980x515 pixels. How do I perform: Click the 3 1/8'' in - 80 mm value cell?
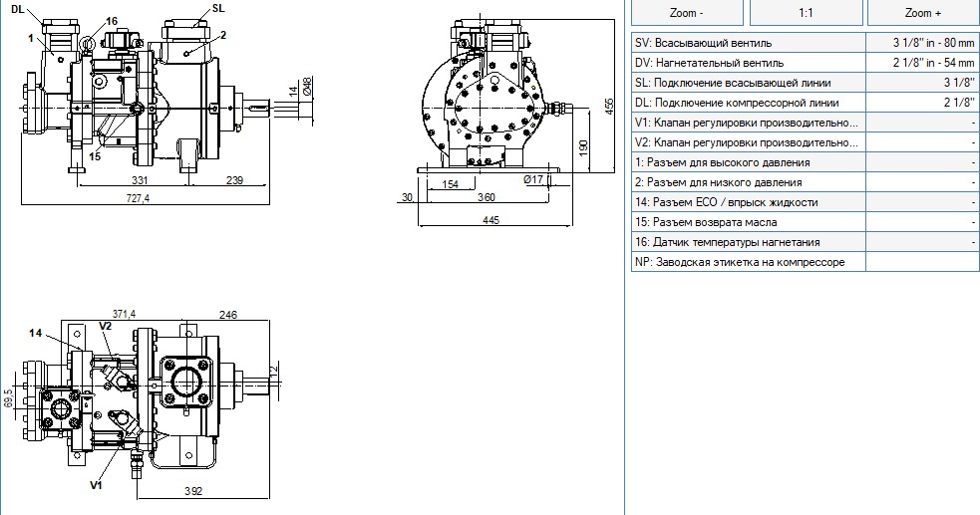click(x=922, y=43)
